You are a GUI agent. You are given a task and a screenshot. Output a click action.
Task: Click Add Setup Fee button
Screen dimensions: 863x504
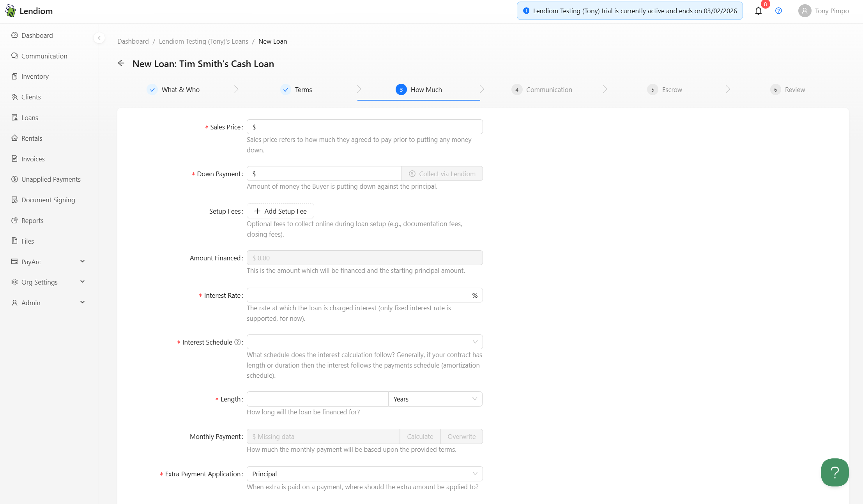click(x=280, y=211)
